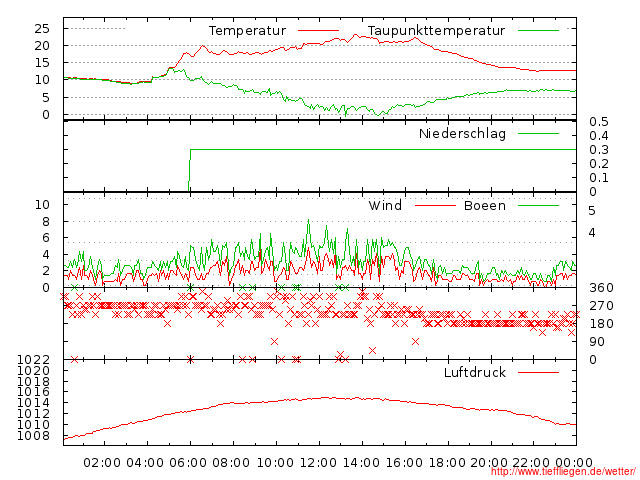Click the 25 temperature axis value
The width and height of the screenshot is (640, 480).
pyautogui.click(x=42, y=29)
